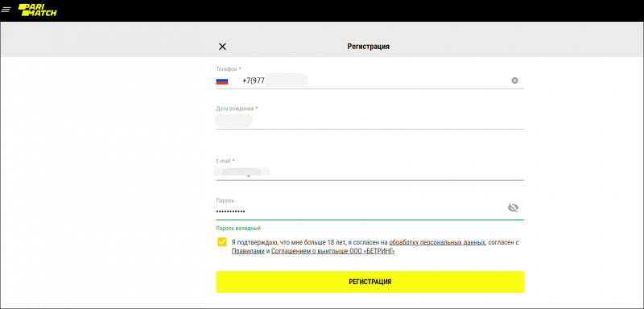Open the Правилами link
644x309 pixels.
tap(248, 252)
